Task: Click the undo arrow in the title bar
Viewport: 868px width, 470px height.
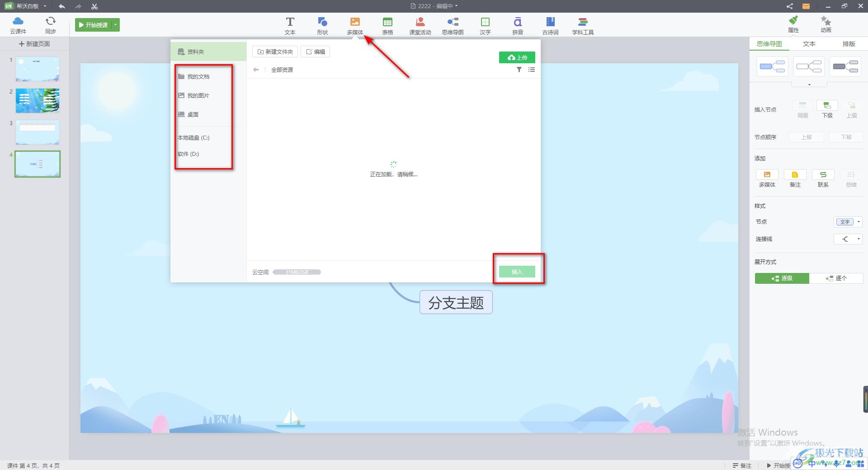Action: tap(62, 6)
